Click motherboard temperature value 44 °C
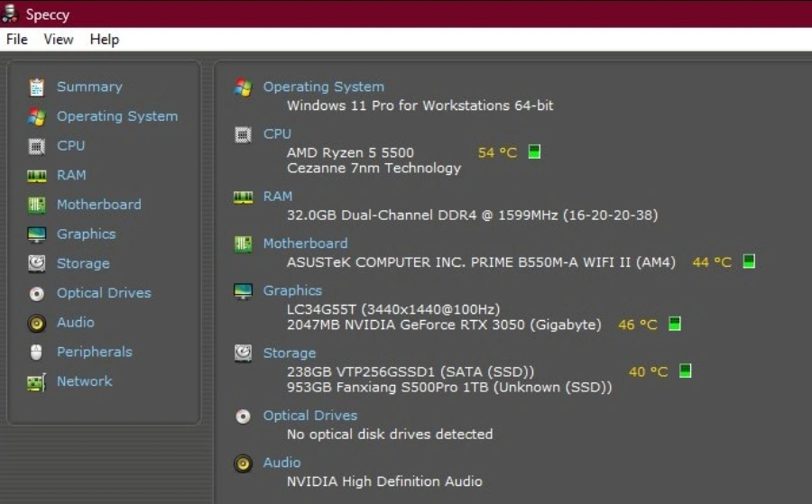The width and height of the screenshot is (812, 504). [712, 262]
